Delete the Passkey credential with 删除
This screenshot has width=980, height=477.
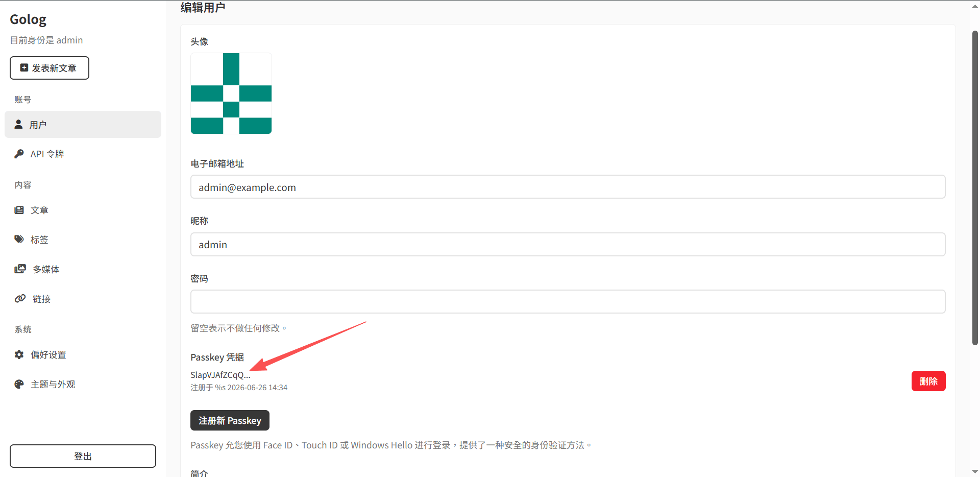click(x=928, y=381)
